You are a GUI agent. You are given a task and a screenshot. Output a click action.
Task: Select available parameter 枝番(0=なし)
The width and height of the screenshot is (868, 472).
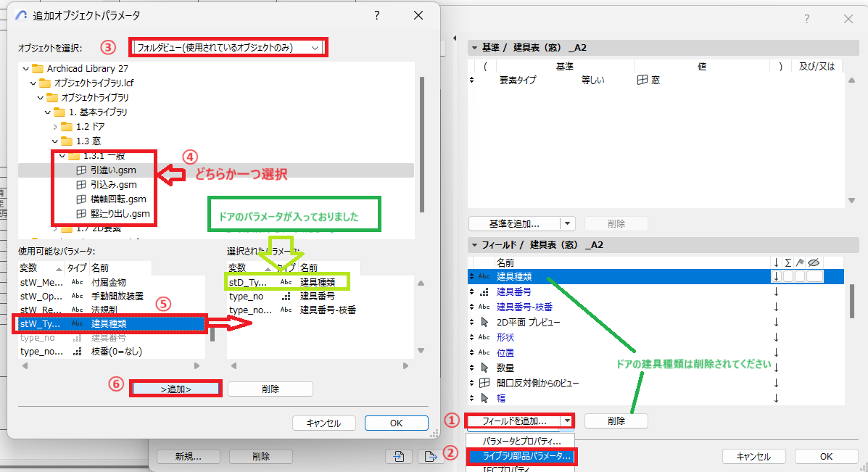[x=111, y=352]
